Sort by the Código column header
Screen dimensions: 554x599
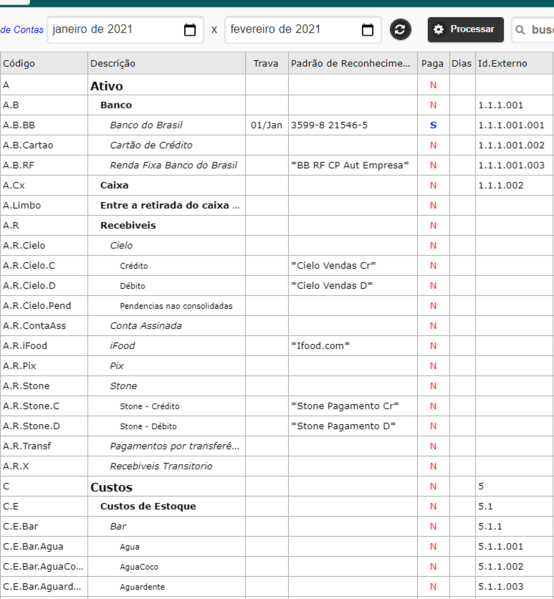(x=44, y=63)
